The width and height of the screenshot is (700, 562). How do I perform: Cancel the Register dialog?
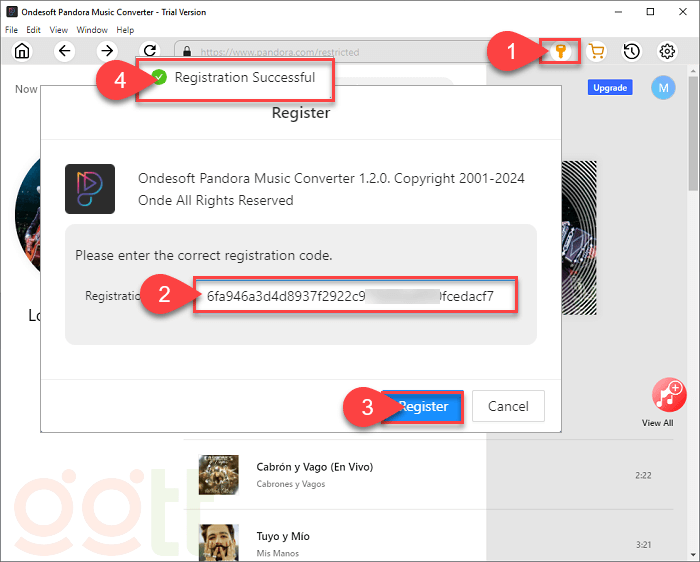(x=508, y=407)
